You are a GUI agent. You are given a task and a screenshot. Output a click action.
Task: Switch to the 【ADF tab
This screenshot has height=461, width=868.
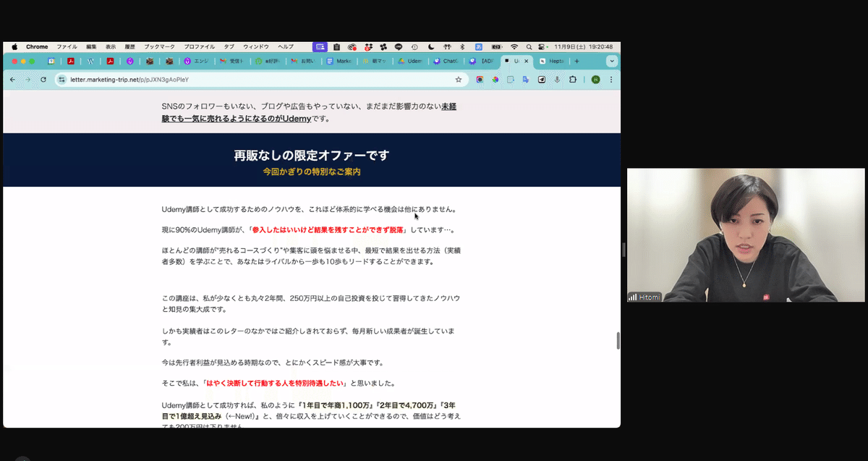482,62
